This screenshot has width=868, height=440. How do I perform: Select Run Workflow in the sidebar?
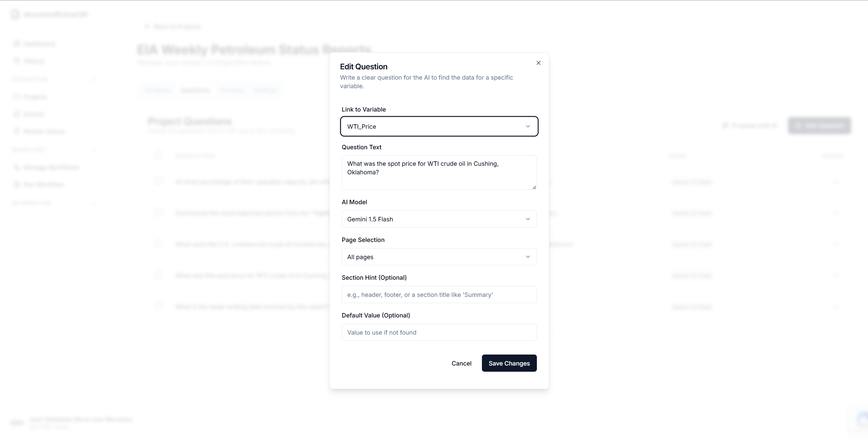tap(43, 184)
